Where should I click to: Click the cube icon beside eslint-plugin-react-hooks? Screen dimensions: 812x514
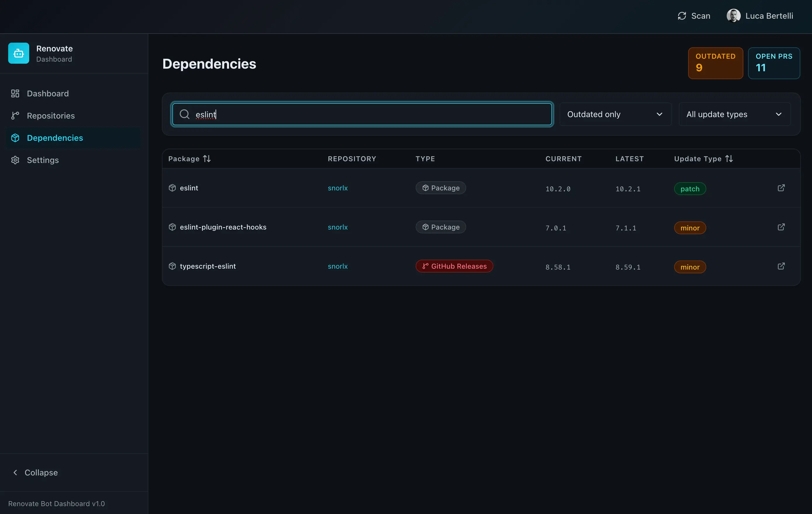coord(172,227)
